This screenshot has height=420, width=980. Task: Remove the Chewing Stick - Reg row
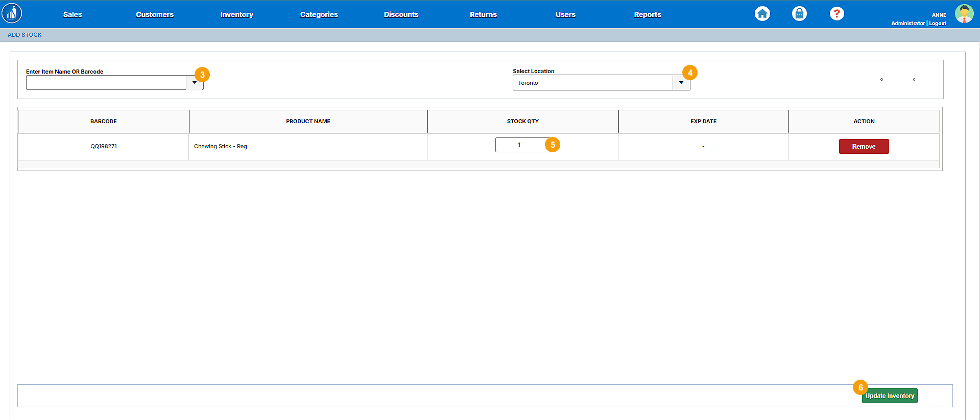point(864,147)
